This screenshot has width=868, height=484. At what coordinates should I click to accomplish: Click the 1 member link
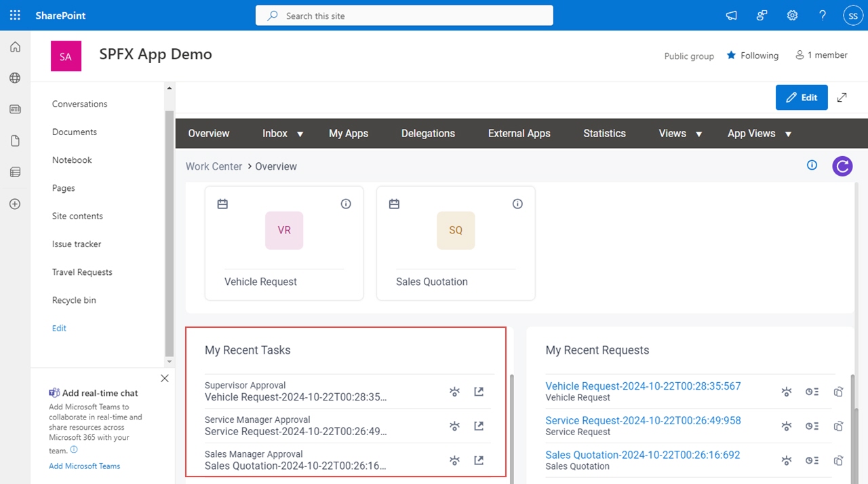click(821, 56)
